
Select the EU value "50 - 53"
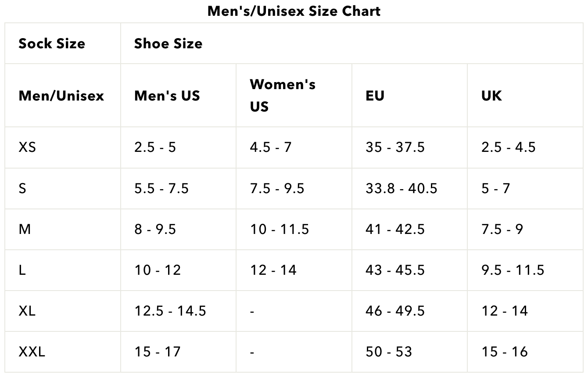(x=388, y=352)
